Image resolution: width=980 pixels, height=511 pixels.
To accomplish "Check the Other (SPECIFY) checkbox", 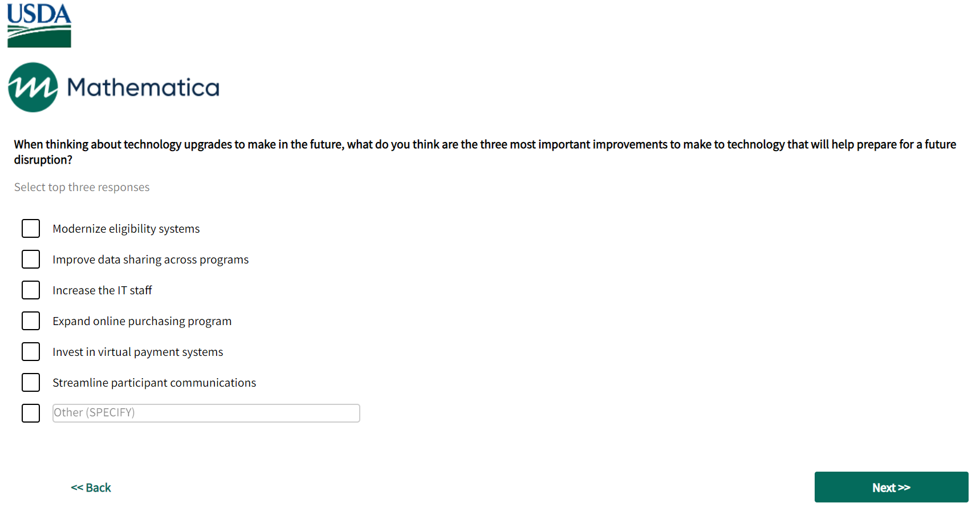I will [31, 413].
